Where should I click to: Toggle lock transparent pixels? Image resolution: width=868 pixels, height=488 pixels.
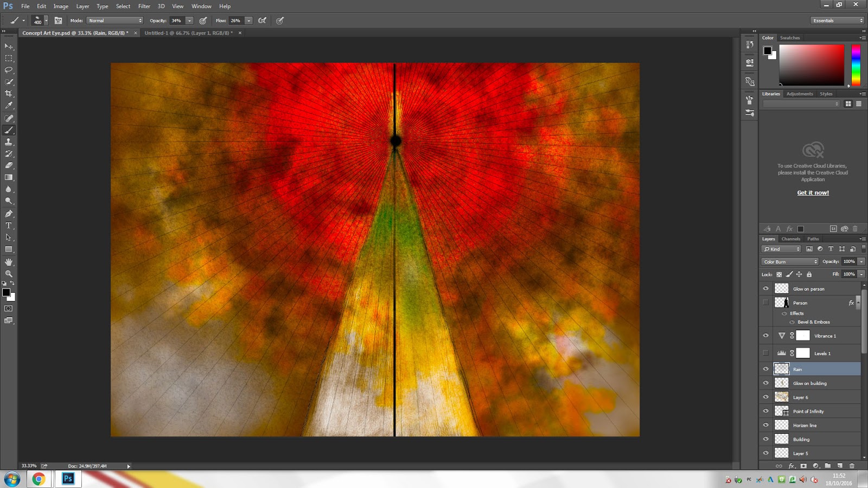click(x=779, y=274)
